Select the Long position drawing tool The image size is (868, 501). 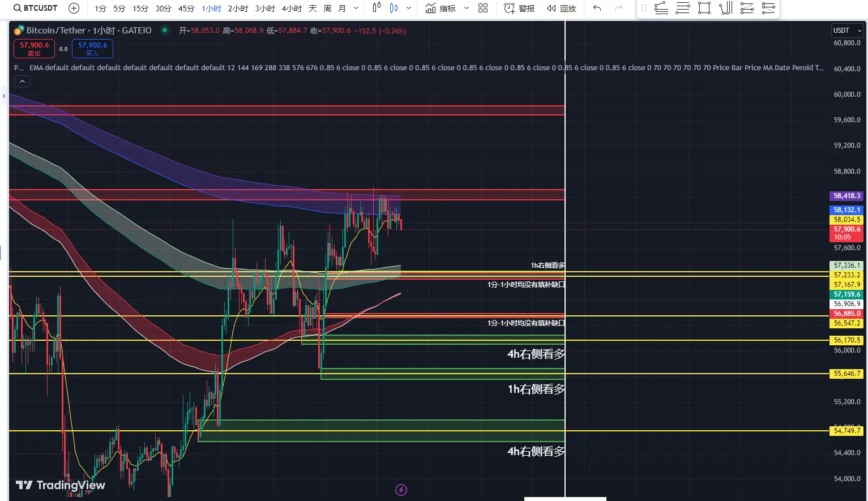[747, 8]
